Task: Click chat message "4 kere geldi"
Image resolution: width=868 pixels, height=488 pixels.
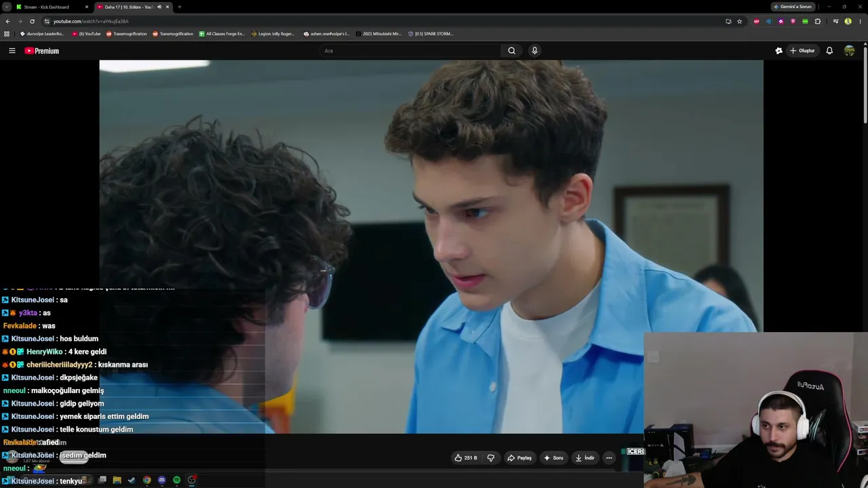Action: pos(87,352)
